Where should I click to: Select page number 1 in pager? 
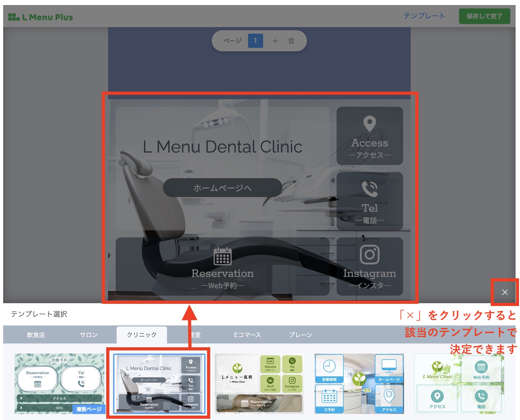pyautogui.click(x=255, y=41)
